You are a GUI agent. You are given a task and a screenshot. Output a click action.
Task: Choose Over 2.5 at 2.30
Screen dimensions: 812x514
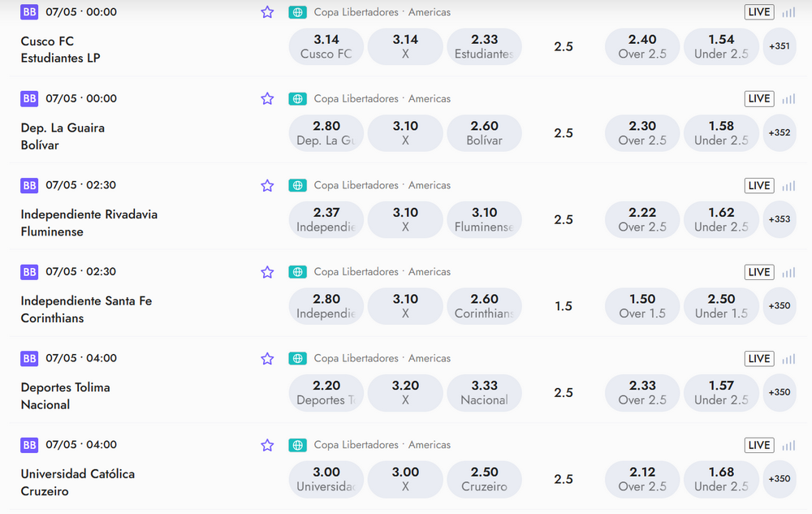click(642, 133)
